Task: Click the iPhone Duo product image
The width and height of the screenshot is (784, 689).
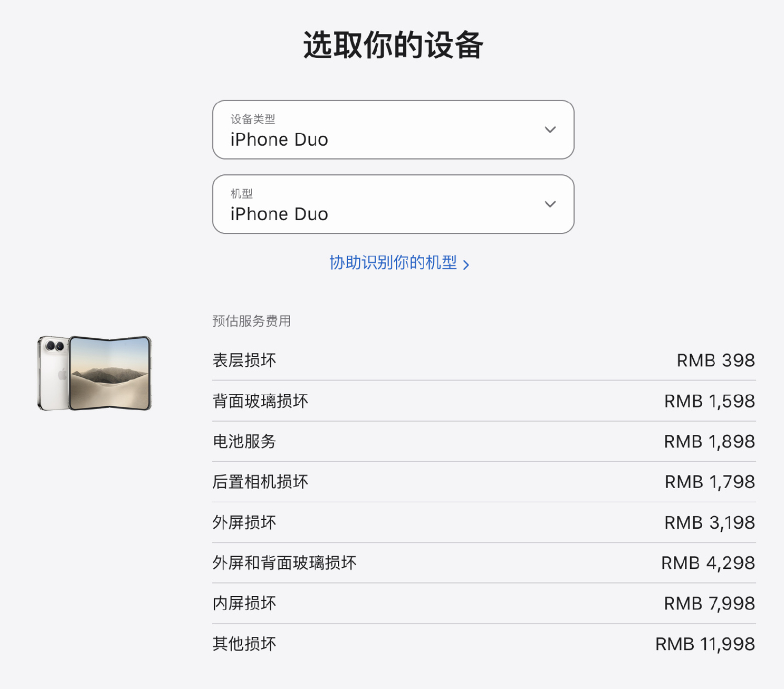Action: point(94,373)
